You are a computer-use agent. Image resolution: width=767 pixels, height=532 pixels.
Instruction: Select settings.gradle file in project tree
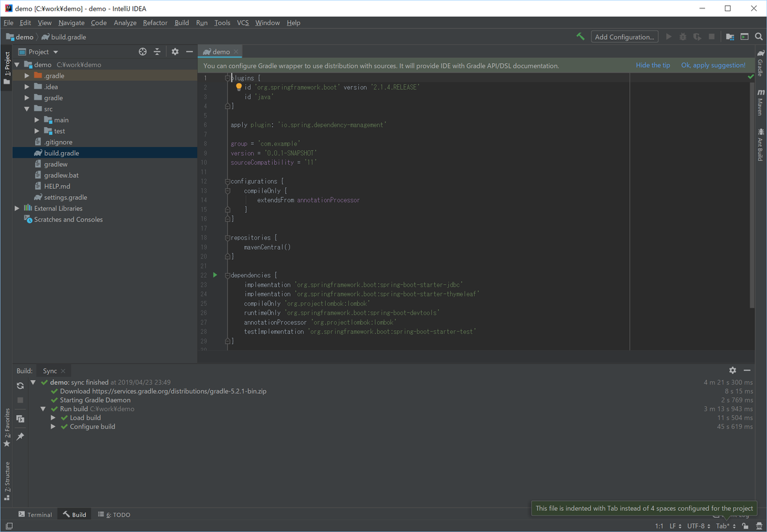65,197
